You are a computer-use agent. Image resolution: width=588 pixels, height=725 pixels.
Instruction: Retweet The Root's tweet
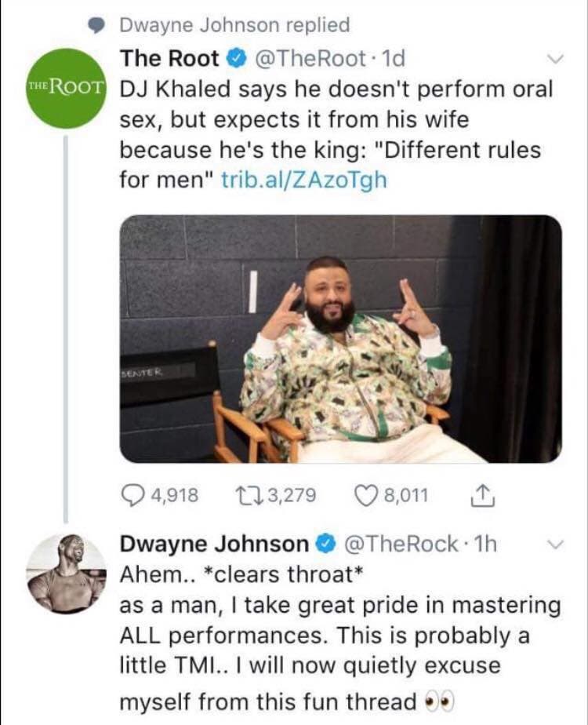pos(246,495)
